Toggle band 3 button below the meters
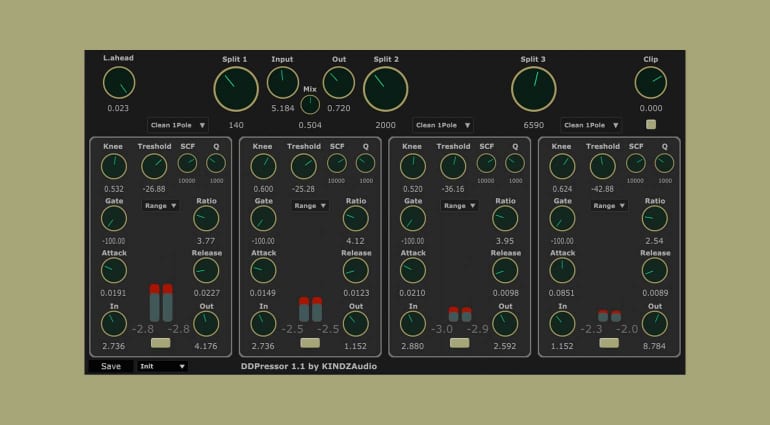Image resolution: width=770 pixels, height=425 pixels. tap(459, 342)
